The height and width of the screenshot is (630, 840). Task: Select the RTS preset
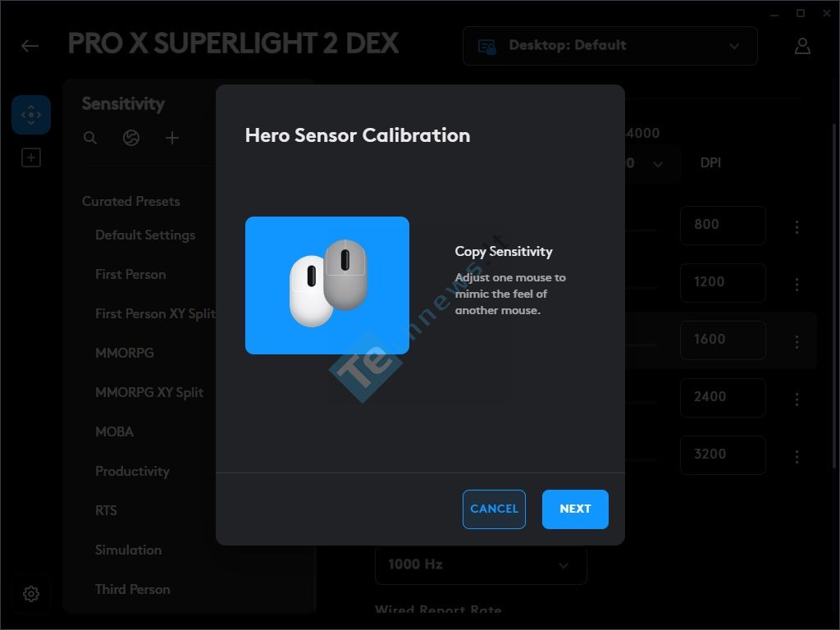pyautogui.click(x=106, y=510)
